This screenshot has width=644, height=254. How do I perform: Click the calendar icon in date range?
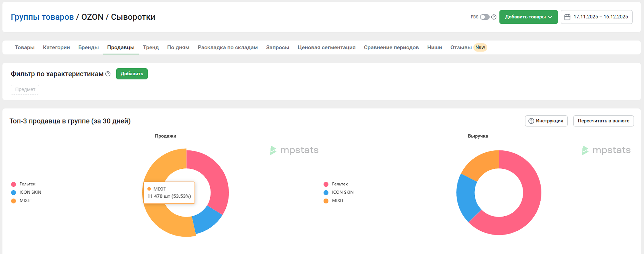pos(567,17)
